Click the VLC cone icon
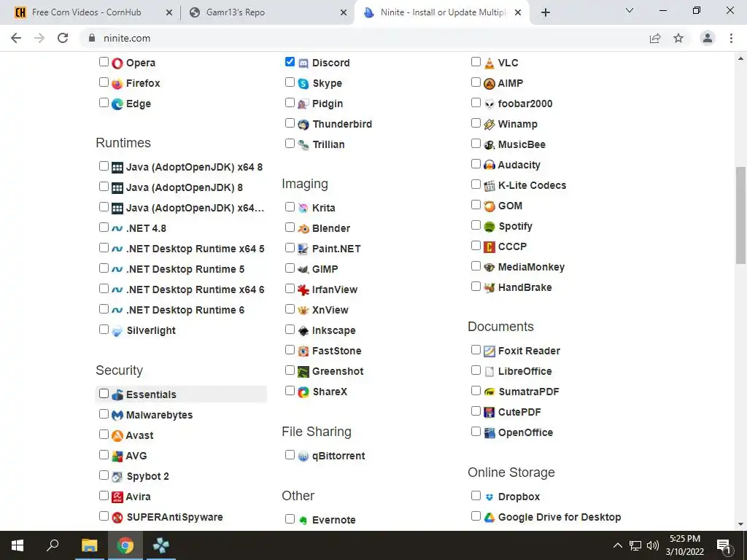Image resolution: width=747 pixels, height=560 pixels. 489,63
